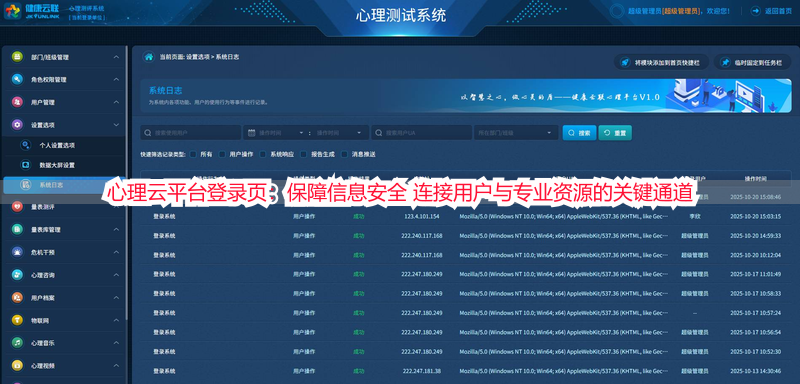This screenshot has width=800, height=384.
Task: Click the 心理音乐 music note icon
Action: [x=17, y=343]
